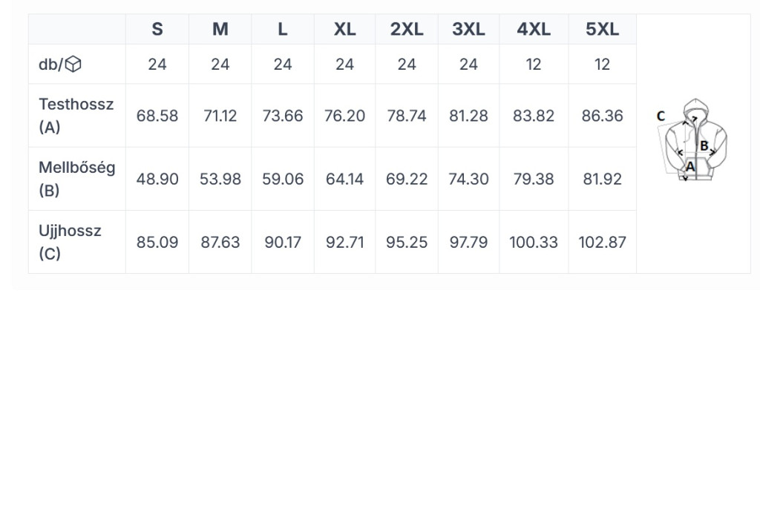
Task: Click the Ujjhossz (C) row label
Action: click(70, 242)
